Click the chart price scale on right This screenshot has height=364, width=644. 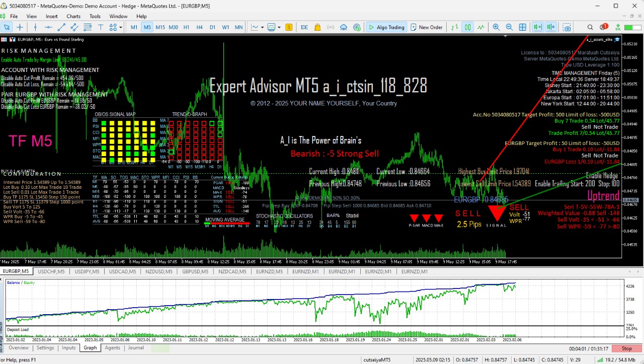point(632,146)
